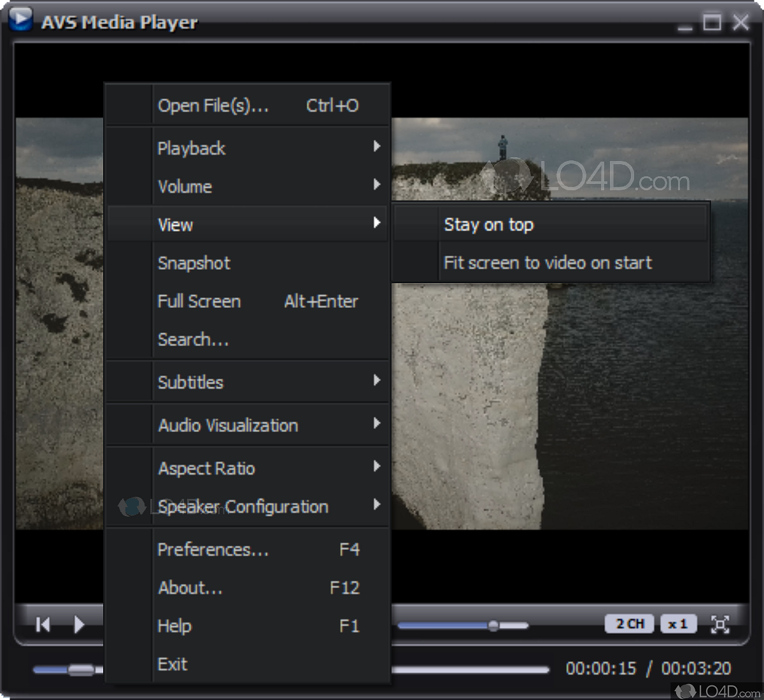764x700 pixels.
Task: Click the x1 playback speed indicator
Action: [678, 624]
